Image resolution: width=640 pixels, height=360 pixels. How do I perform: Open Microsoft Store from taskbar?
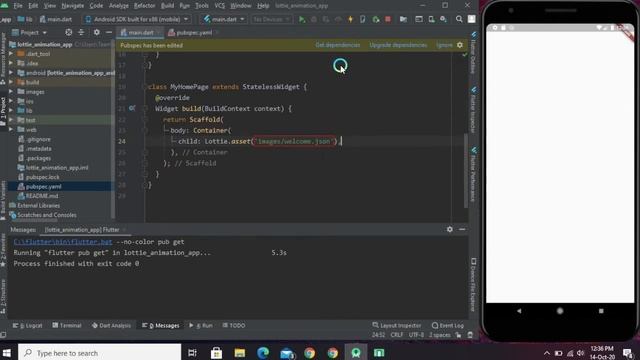click(x=216, y=353)
